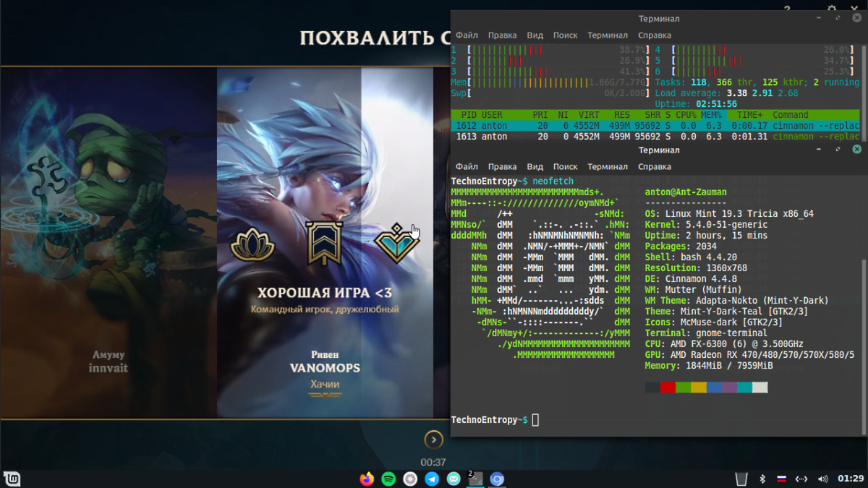
Task: Click the 'CPU: AMD FX-6300' line
Action: [x=724, y=344]
